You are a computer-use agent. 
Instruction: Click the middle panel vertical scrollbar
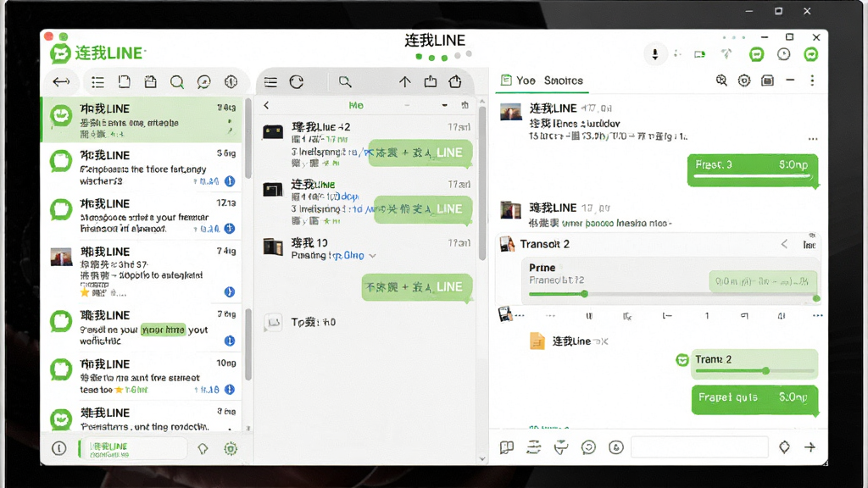click(482, 183)
